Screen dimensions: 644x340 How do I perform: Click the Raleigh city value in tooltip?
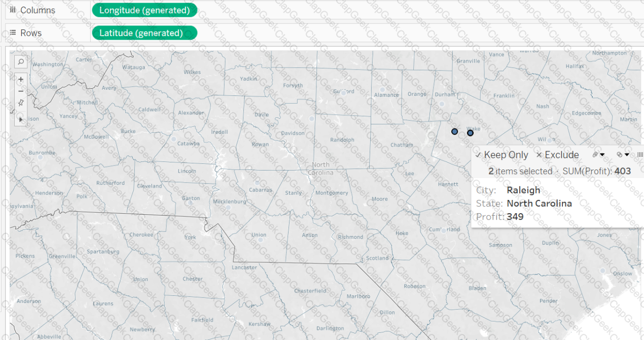tap(523, 190)
